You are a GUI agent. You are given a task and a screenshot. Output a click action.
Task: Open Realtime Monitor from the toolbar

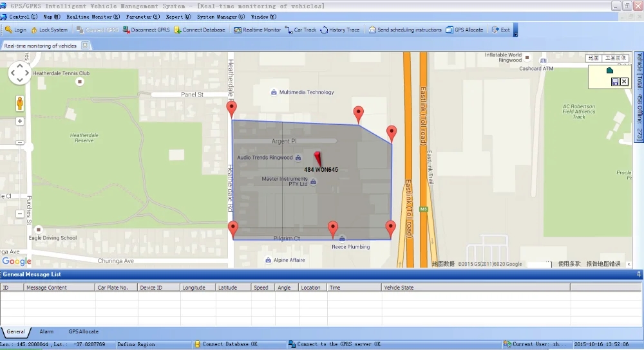(257, 30)
